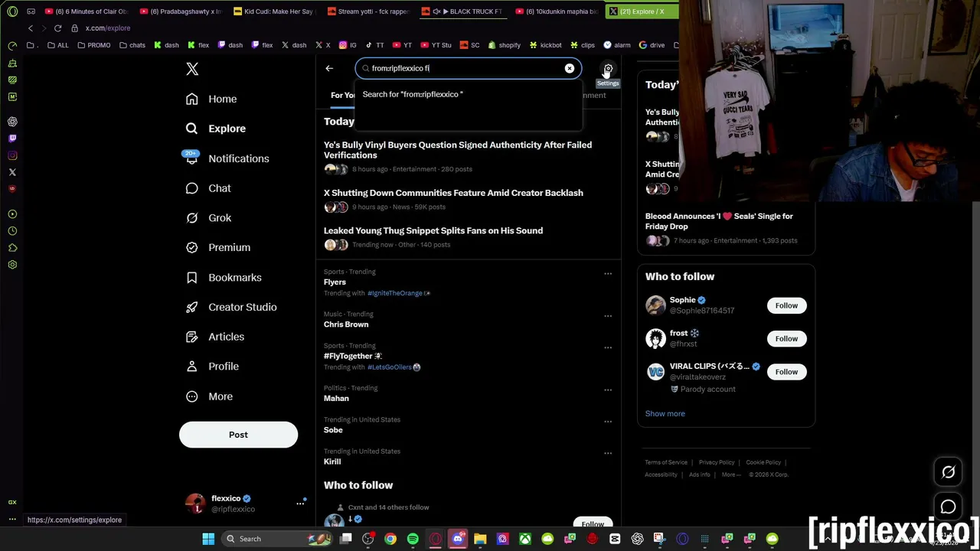This screenshot has height=551, width=980.
Task: Open Spotify from the taskbar
Action: [x=413, y=539]
